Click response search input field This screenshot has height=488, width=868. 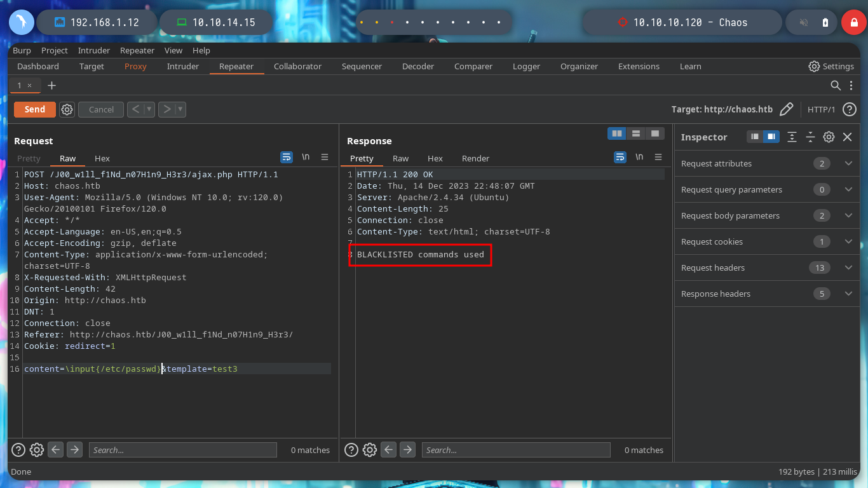tap(516, 450)
